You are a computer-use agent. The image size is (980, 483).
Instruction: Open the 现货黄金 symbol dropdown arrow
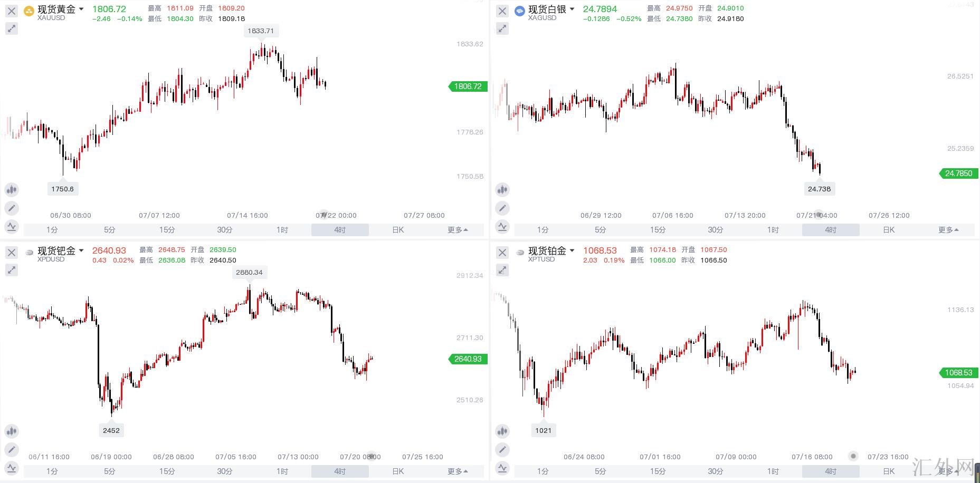[x=81, y=9]
